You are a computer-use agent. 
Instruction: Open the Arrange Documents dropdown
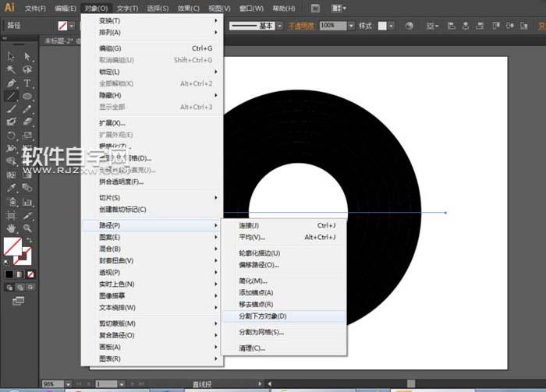[339, 8]
